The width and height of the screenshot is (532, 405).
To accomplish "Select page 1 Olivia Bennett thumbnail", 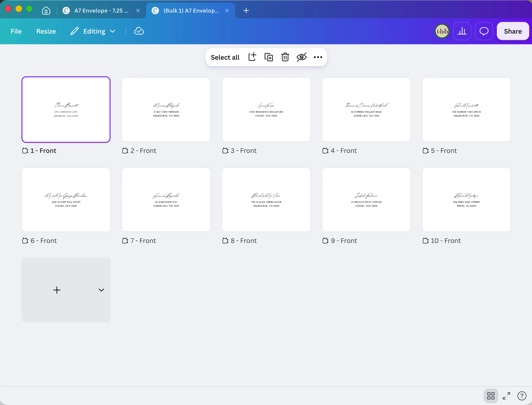I will [x=66, y=110].
